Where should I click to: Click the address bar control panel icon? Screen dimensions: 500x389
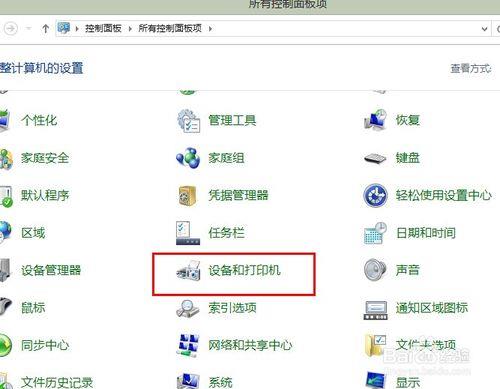click(x=64, y=28)
